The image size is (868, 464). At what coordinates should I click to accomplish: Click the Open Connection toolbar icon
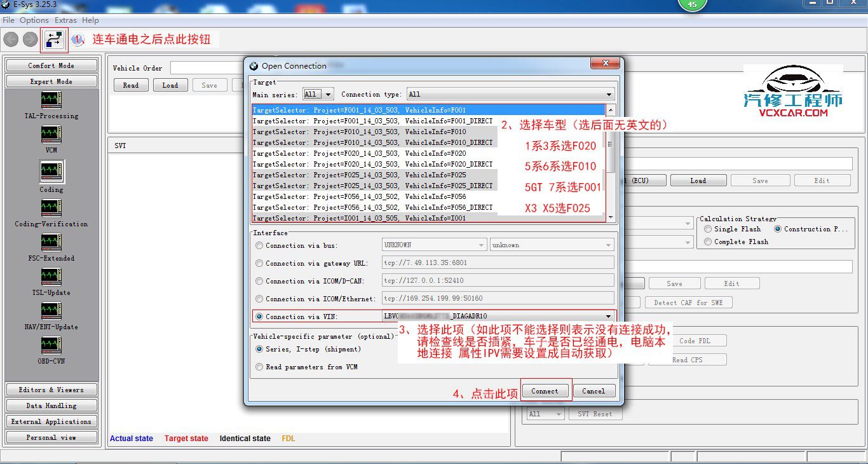point(55,40)
